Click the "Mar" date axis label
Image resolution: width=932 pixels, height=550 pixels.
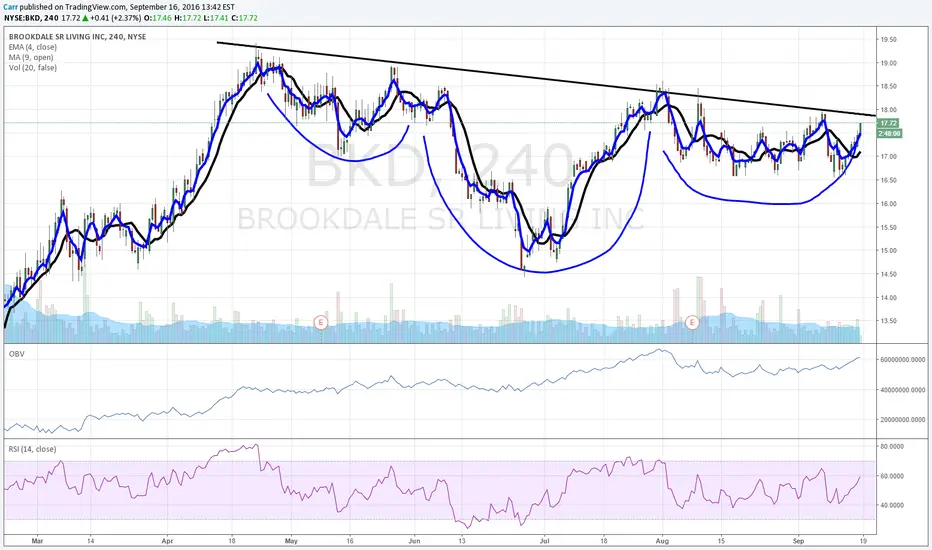tap(37, 541)
